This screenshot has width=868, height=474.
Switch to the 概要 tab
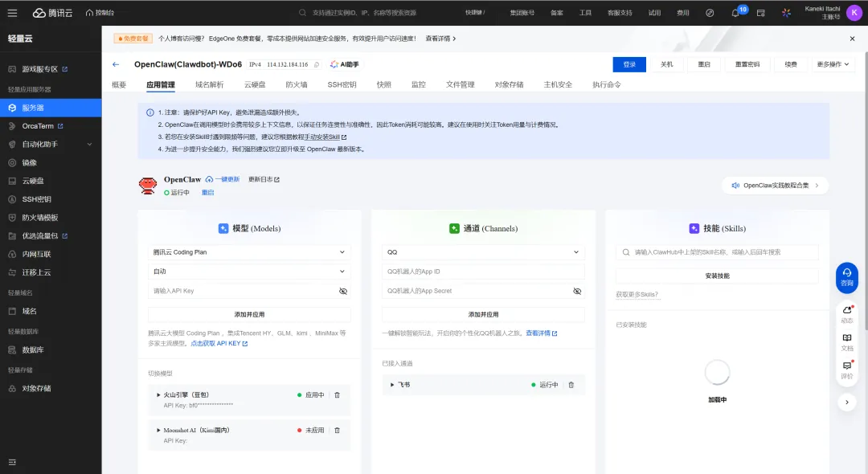click(119, 84)
